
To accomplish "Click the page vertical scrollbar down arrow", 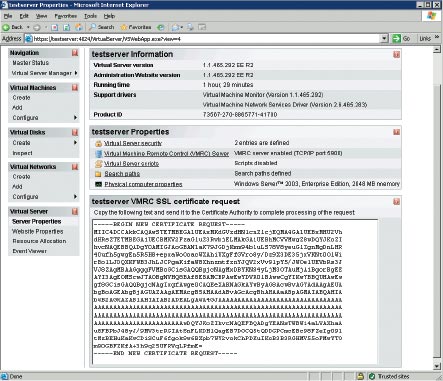I will tap(437, 366).
